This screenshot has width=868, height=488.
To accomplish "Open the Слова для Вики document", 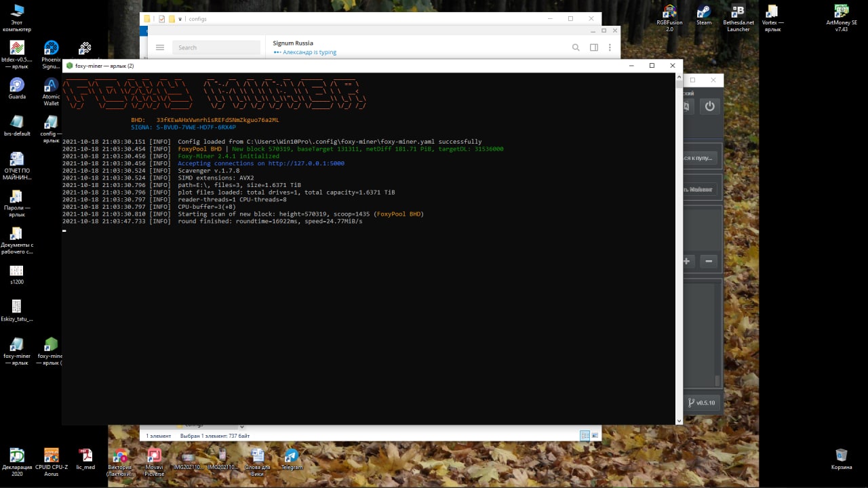I will click(257, 462).
